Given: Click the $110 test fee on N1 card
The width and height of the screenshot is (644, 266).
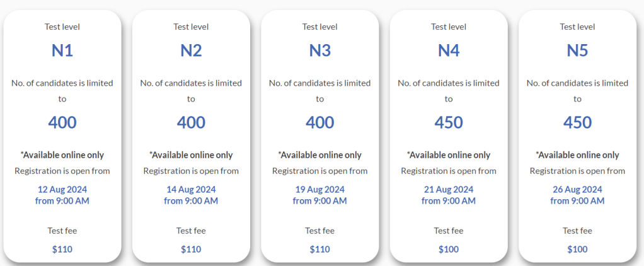Looking at the screenshot, I should [62, 249].
